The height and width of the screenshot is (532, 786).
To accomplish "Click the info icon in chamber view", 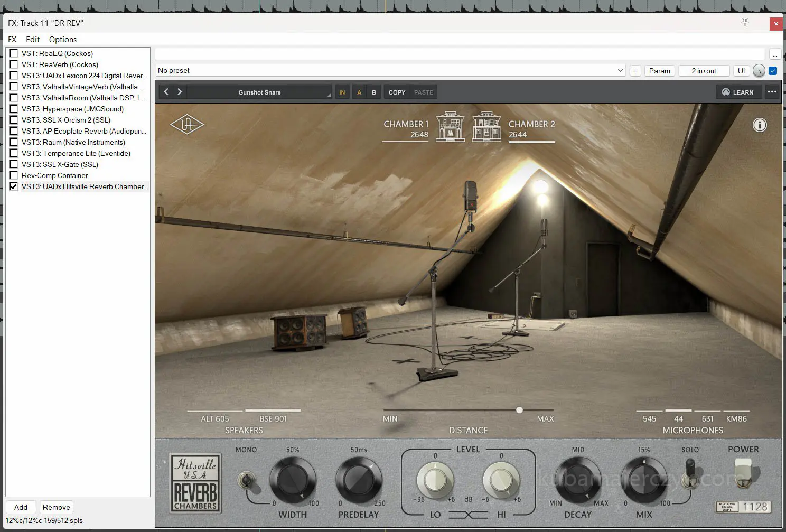I will pyautogui.click(x=760, y=125).
